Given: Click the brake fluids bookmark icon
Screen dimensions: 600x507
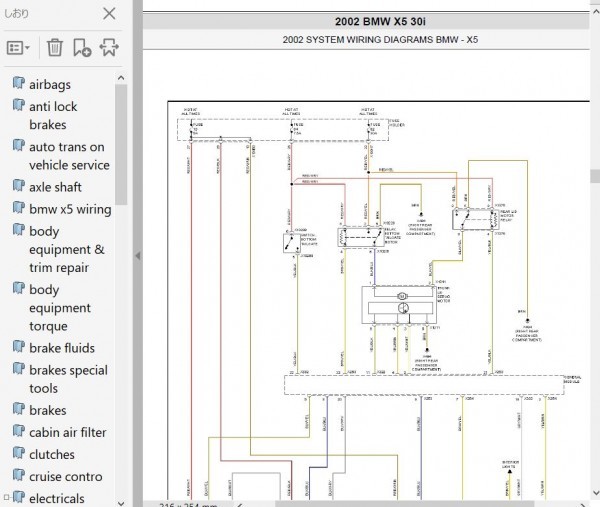Looking at the screenshot, I should [x=19, y=347].
